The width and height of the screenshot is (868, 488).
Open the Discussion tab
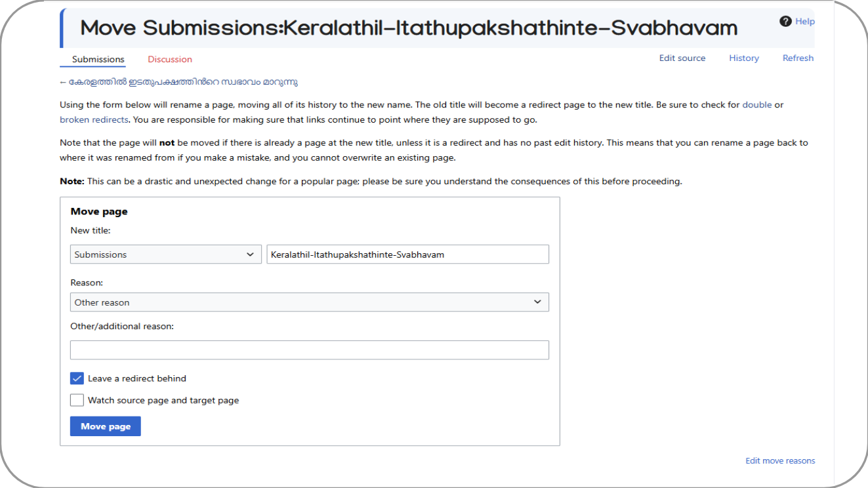point(170,59)
